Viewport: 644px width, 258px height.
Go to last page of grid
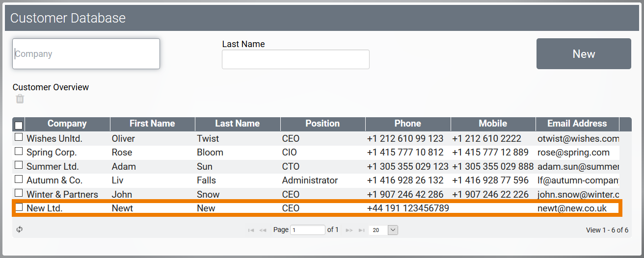click(x=361, y=230)
